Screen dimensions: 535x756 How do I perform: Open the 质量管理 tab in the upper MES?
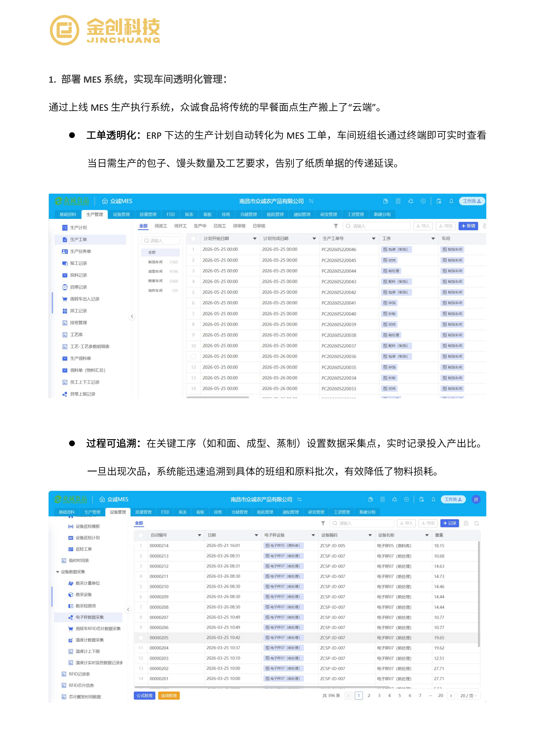pos(148,214)
